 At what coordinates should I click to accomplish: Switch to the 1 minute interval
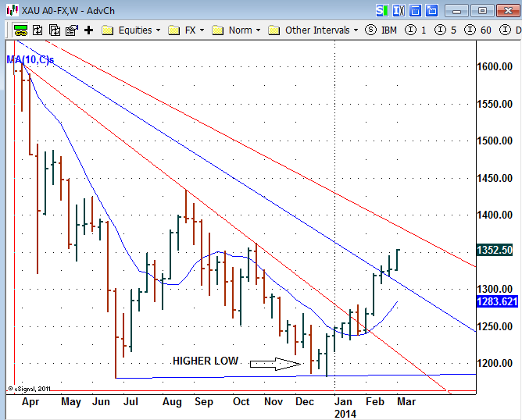click(424, 30)
